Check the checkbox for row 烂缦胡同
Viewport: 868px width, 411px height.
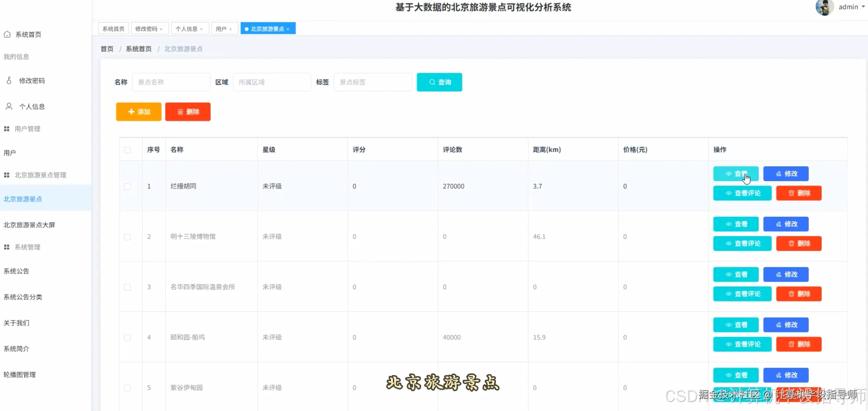pyautogui.click(x=127, y=186)
